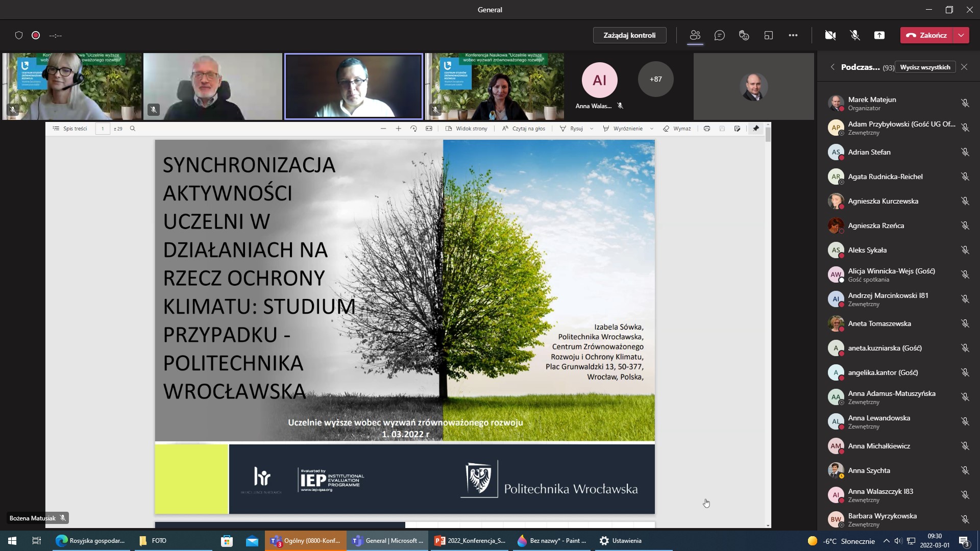The width and height of the screenshot is (980, 551).
Task: Click the raise hand reaction icon
Action: [744, 35]
